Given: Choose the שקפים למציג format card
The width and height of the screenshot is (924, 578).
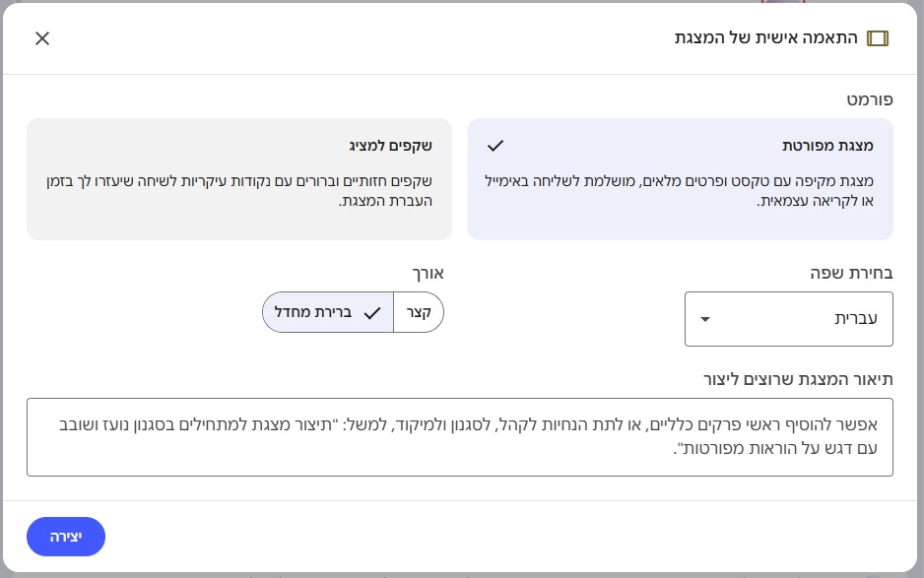Looking at the screenshot, I should [x=238, y=178].
